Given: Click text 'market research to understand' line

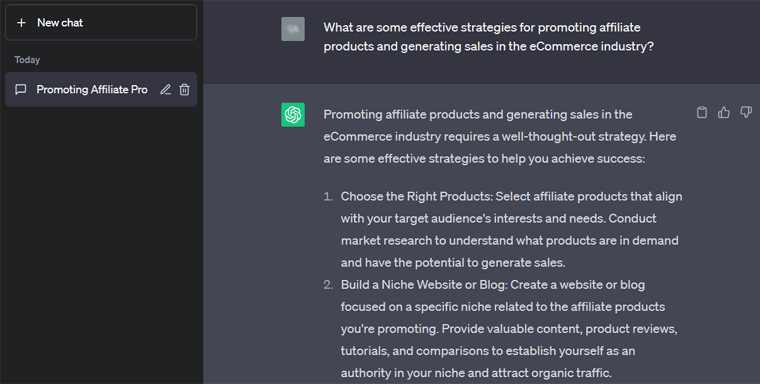Looking at the screenshot, I should tap(509, 240).
